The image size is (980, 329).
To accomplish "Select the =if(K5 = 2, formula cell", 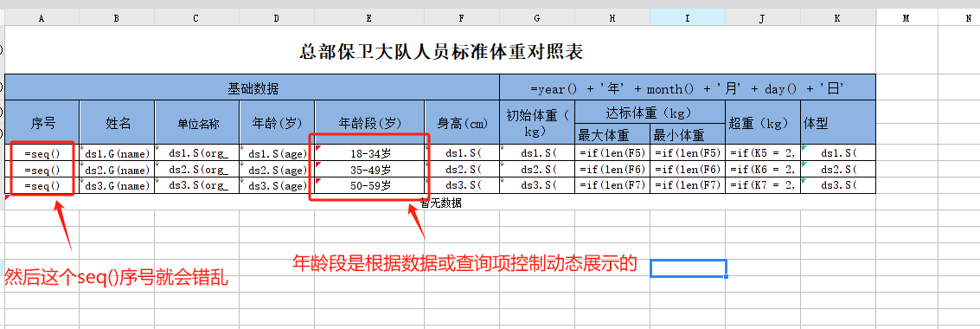I will click(763, 152).
